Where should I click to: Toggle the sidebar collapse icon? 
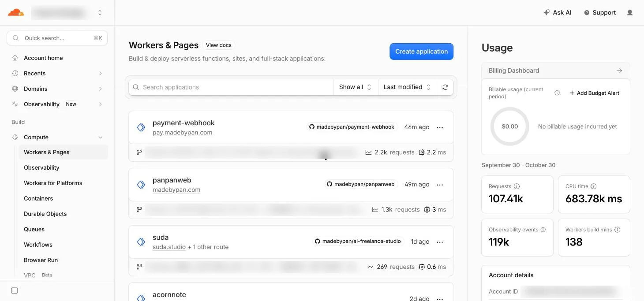[x=15, y=290]
